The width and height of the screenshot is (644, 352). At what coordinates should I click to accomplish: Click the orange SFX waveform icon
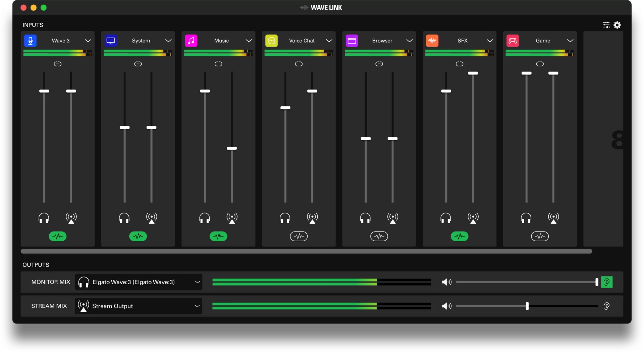(x=432, y=41)
